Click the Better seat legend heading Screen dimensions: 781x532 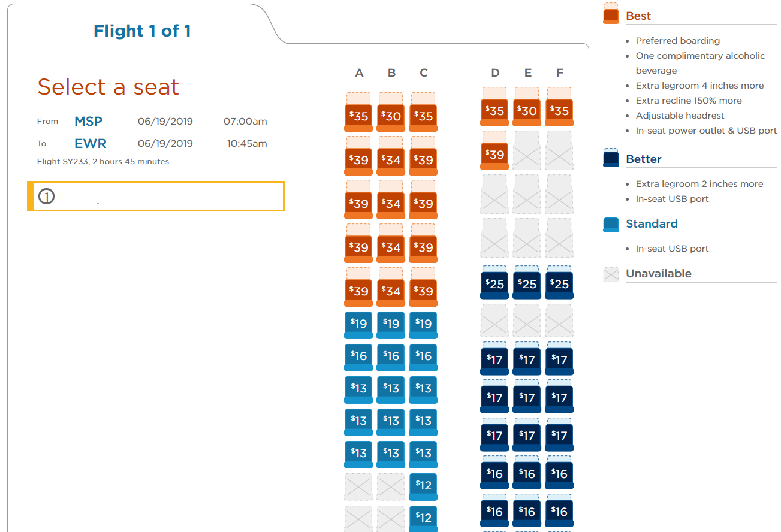643,159
